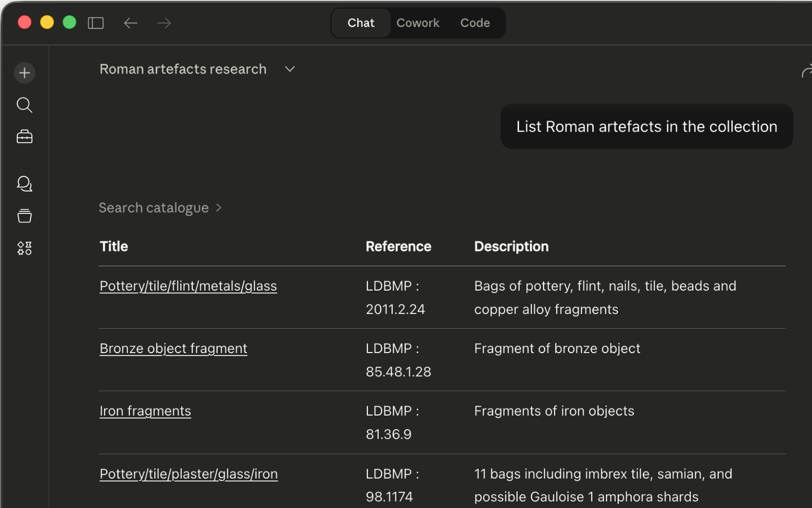Open the Iron fragments link
Image resolution: width=812 pixels, height=508 pixels.
pyautogui.click(x=145, y=411)
